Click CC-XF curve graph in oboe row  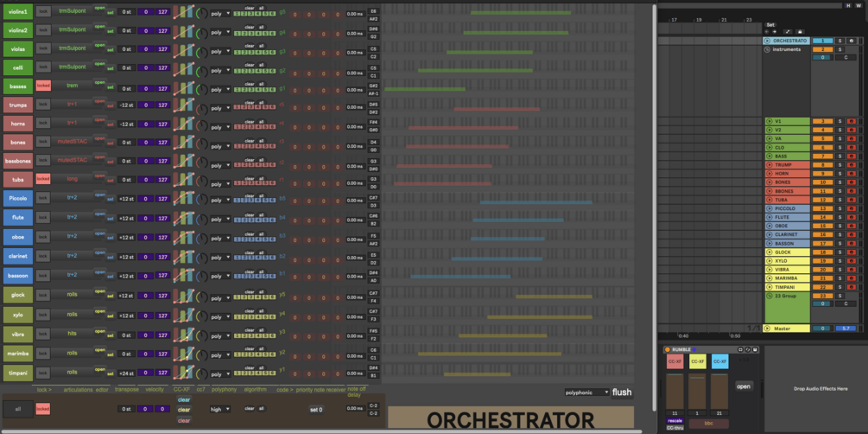pyautogui.click(x=183, y=237)
